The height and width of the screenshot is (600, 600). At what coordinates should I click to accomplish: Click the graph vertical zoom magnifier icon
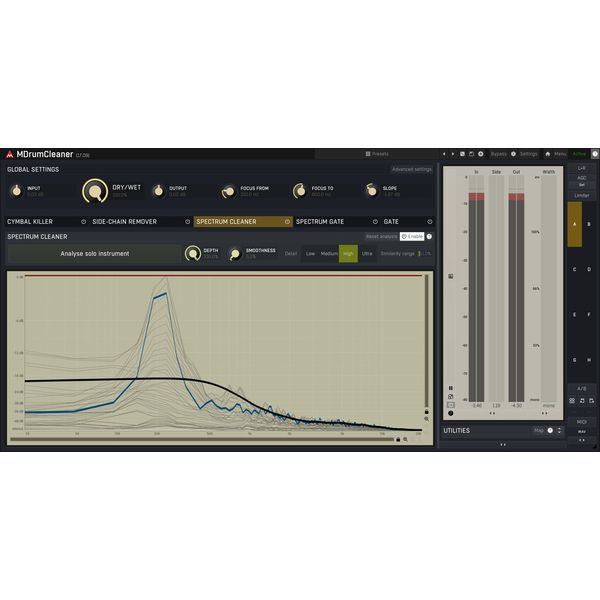(x=426, y=419)
